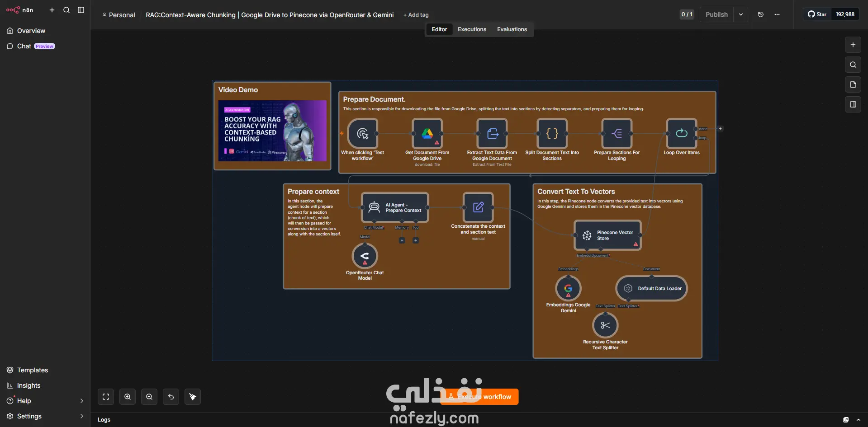Viewport: 868px width, 427px height.
Task: Fit the workflow view to screen
Action: pyautogui.click(x=106, y=397)
